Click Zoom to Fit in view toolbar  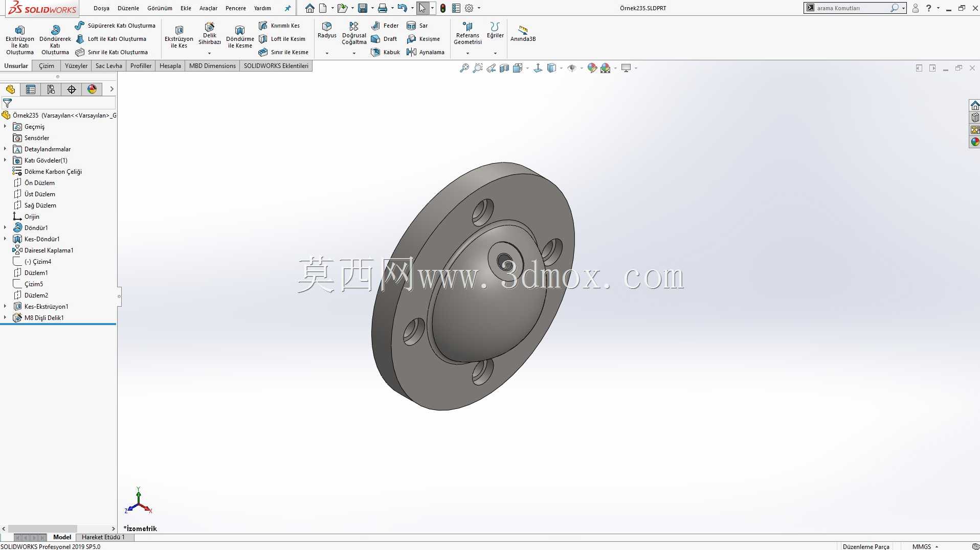pyautogui.click(x=464, y=68)
